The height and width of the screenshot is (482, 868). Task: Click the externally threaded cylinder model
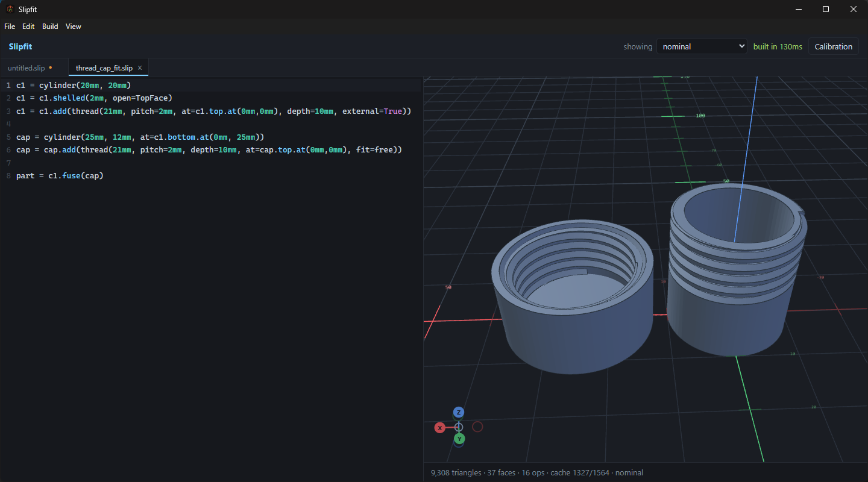click(738, 270)
